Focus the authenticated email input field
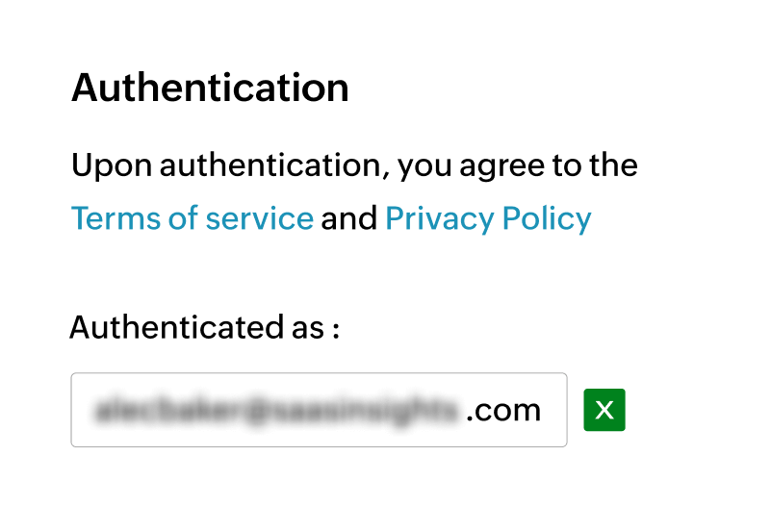This screenshot has height=532, width=771. (318, 410)
